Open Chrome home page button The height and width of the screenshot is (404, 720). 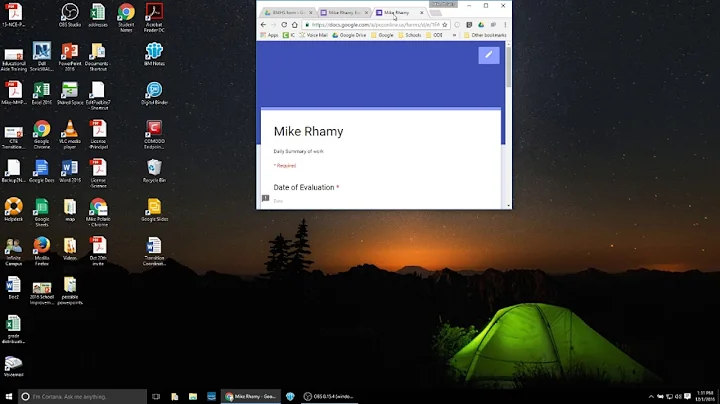294,25
